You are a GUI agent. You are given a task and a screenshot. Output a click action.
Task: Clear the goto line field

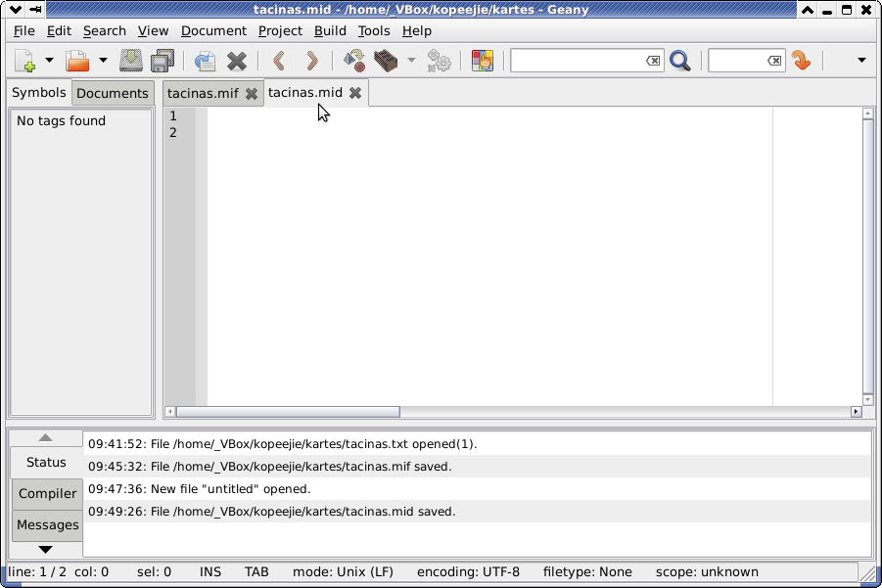pyautogui.click(x=774, y=60)
